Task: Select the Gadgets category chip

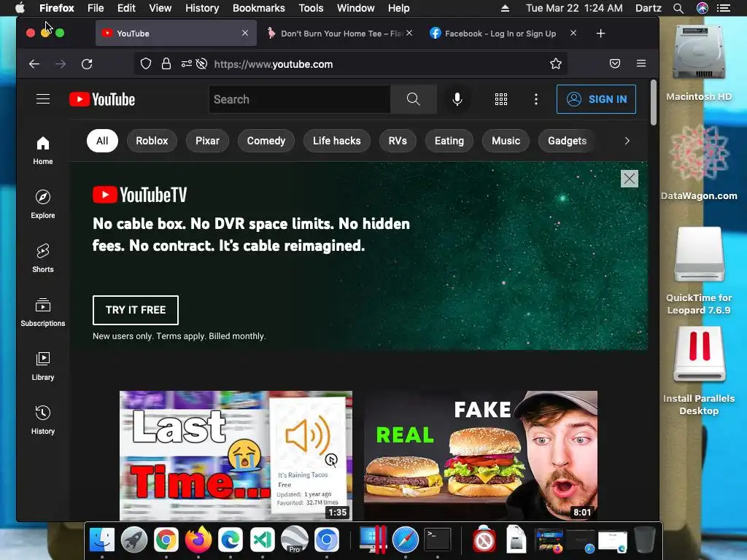Action: pos(567,141)
